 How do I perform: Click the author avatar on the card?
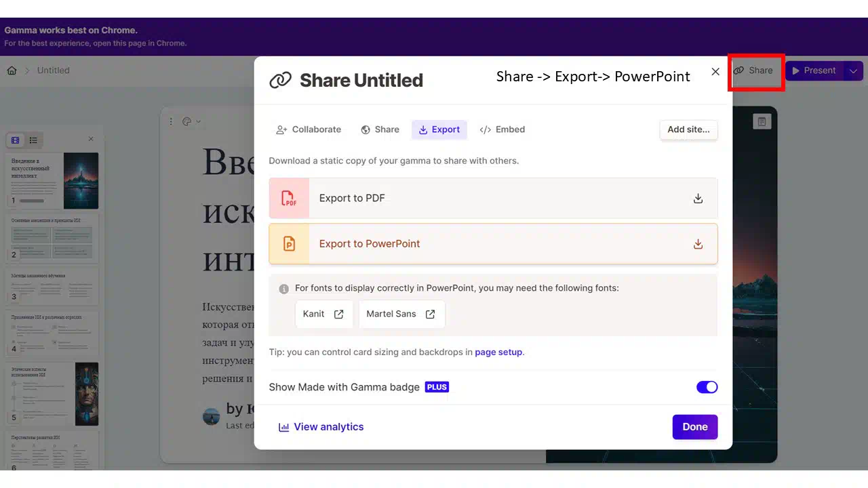pos(212,416)
